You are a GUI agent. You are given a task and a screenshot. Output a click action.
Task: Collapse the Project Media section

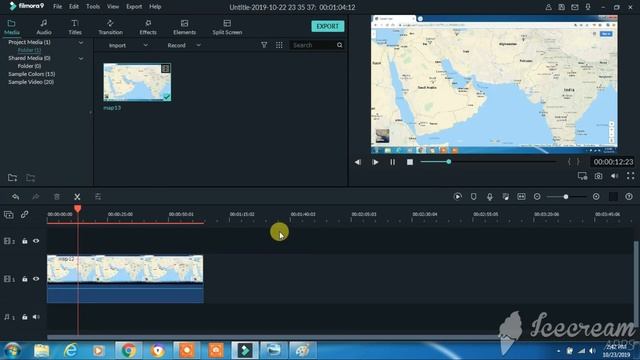81,42
